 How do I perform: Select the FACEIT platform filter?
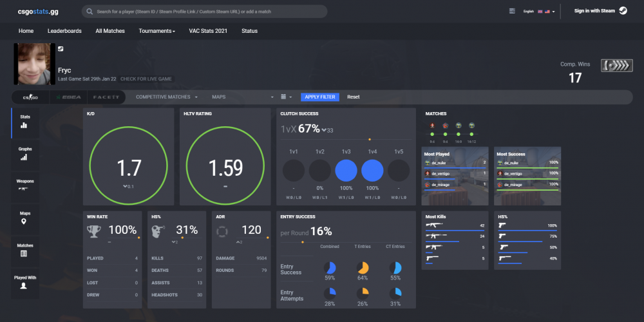106,97
